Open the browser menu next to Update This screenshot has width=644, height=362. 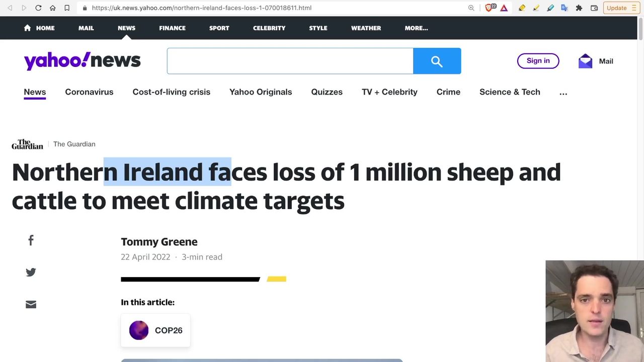click(x=633, y=8)
